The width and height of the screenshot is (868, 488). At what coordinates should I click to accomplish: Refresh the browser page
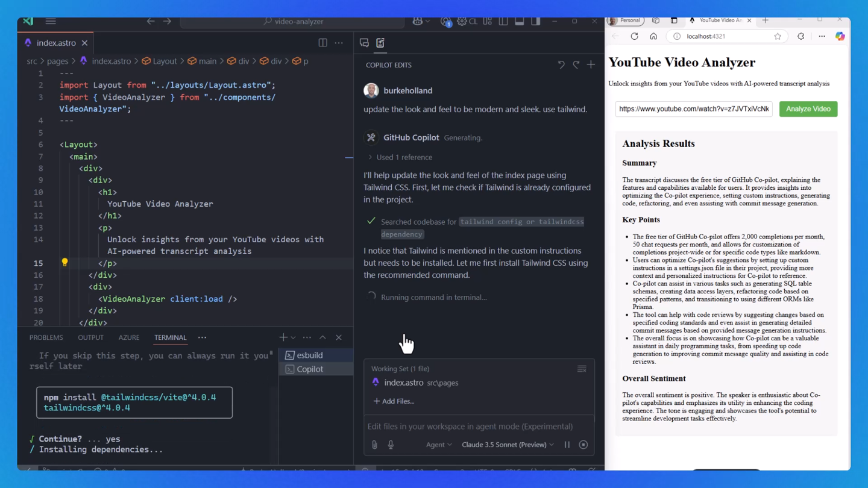[634, 36]
